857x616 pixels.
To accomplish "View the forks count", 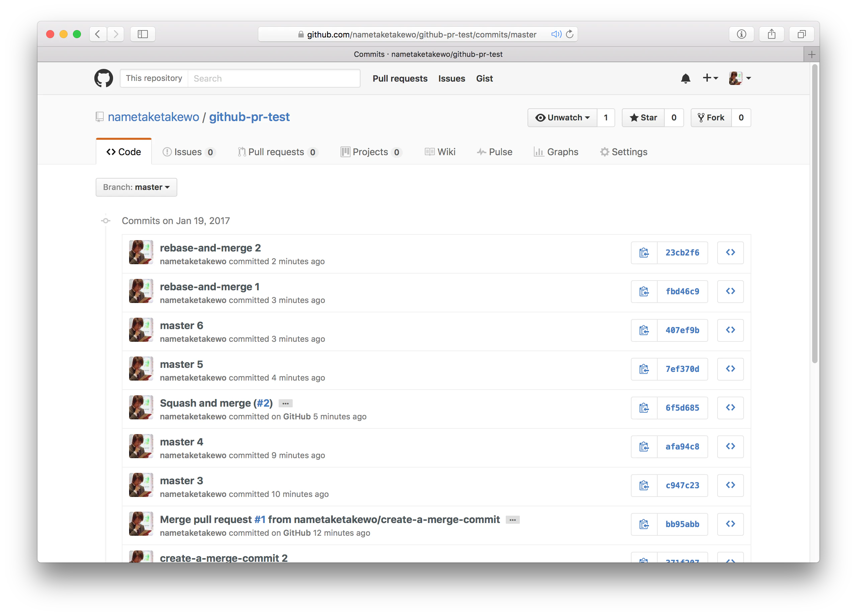I will point(741,118).
